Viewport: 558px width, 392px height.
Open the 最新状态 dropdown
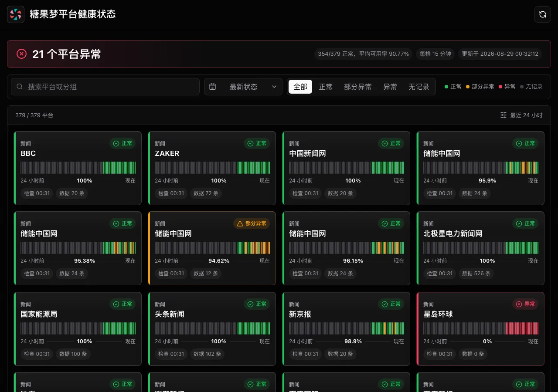click(243, 87)
